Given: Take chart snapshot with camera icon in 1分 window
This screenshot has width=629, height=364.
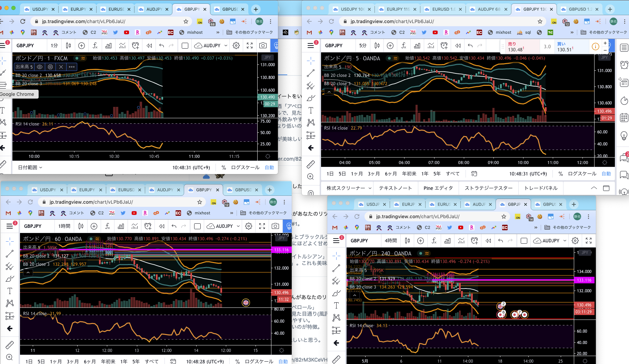Looking at the screenshot, I should (263, 45).
